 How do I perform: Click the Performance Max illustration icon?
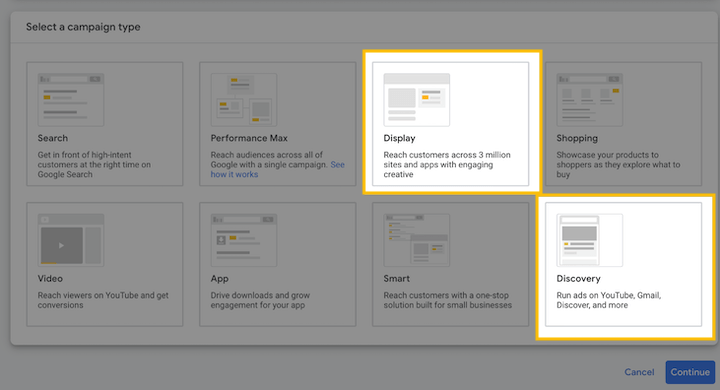tap(244, 100)
